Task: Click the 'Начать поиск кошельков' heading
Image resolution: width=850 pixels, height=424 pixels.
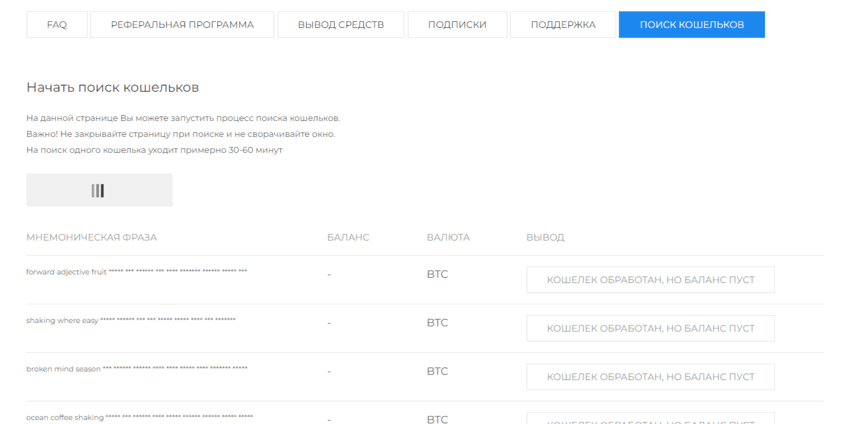Action: point(112,88)
